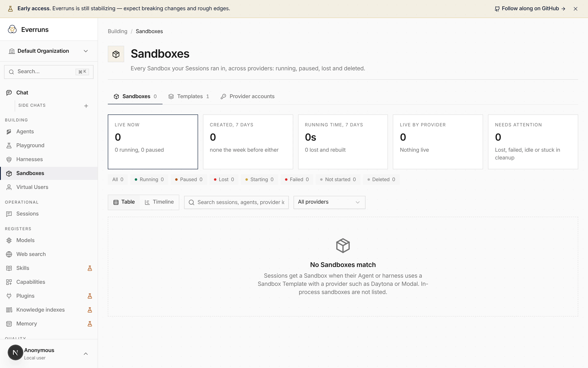Viewport: 588px width, 368px height.
Task: Filter by Not started status
Action: point(338,179)
